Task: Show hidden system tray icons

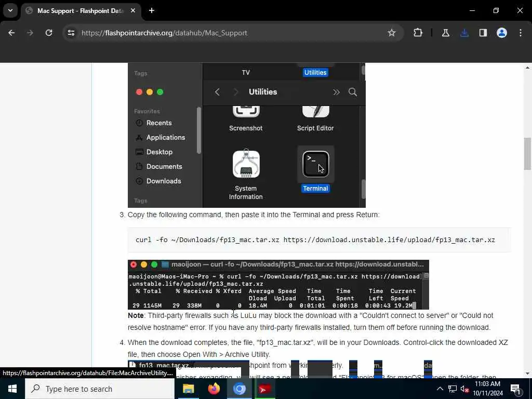Action: (x=440, y=389)
